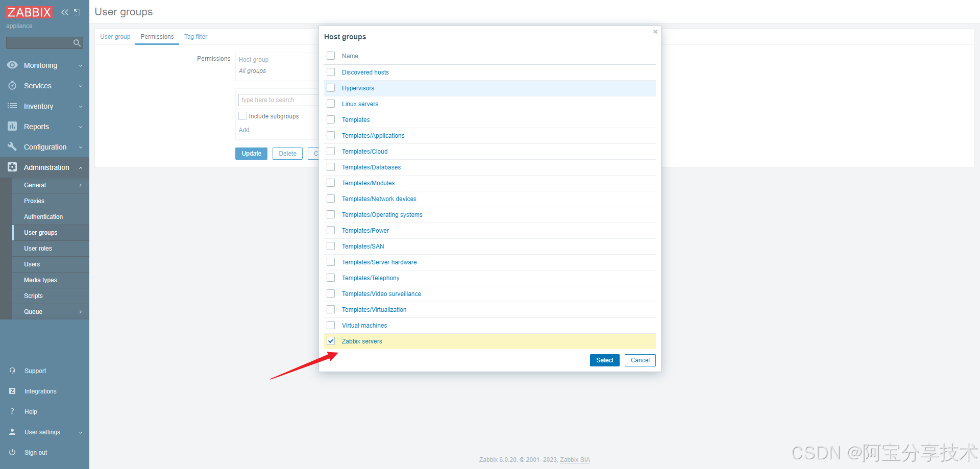The image size is (980, 469).
Task: Open the Templates/Operating systems link
Action: tap(382, 215)
